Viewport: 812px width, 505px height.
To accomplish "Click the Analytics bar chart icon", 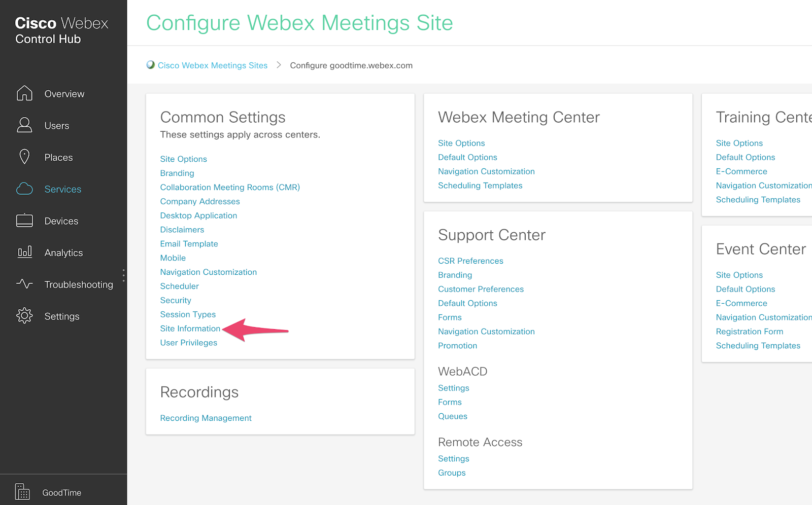I will (24, 252).
